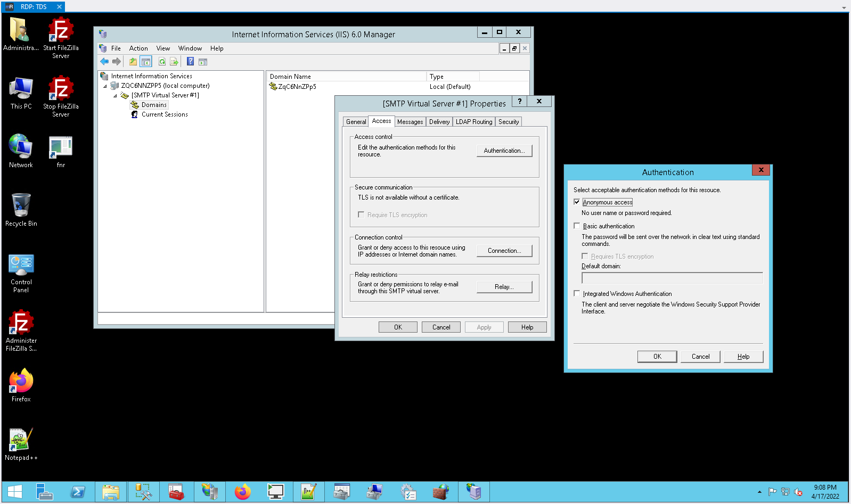Select the Administer FileZilla Server desktop icon
The image size is (851, 504).
[x=21, y=330]
